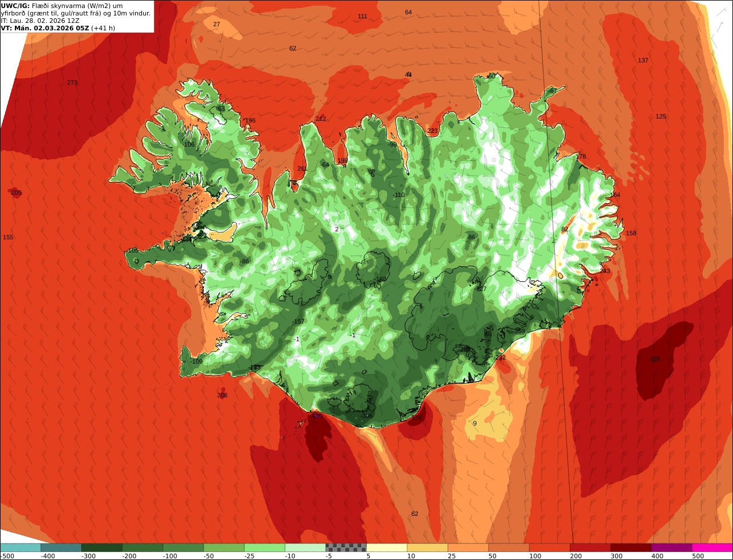Screen dimensions: 733x560
Task: Click the flux value '106' in the Westfjords
Action: tap(189, 144)
